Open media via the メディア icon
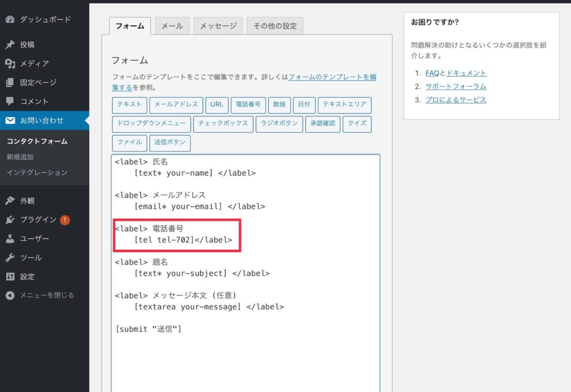The width and height of the screenshot is (571, 392). point(10,64)
